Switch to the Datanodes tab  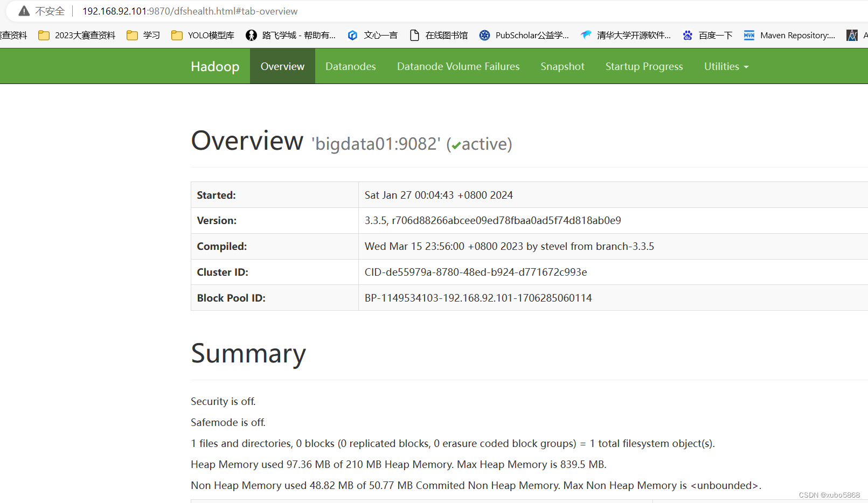click(351, 66)
